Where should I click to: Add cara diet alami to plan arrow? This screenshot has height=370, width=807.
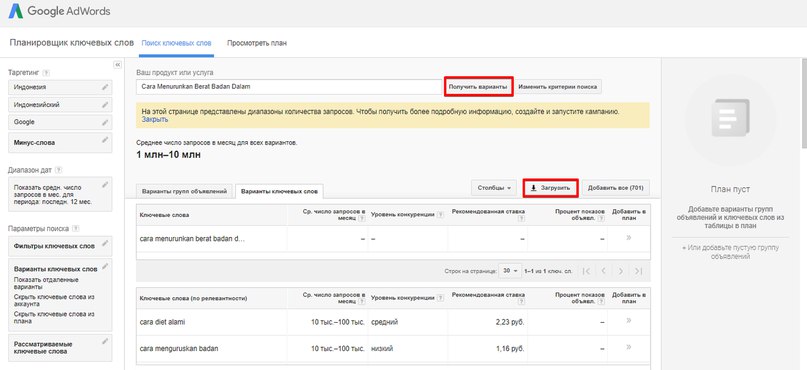click(x=629, y=321)
